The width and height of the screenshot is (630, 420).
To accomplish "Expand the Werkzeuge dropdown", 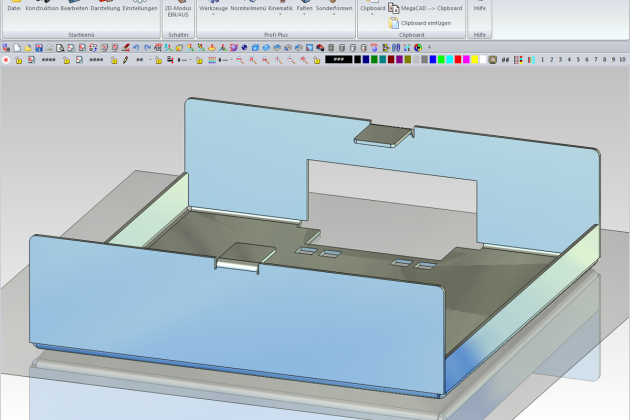I will point(212,13).
